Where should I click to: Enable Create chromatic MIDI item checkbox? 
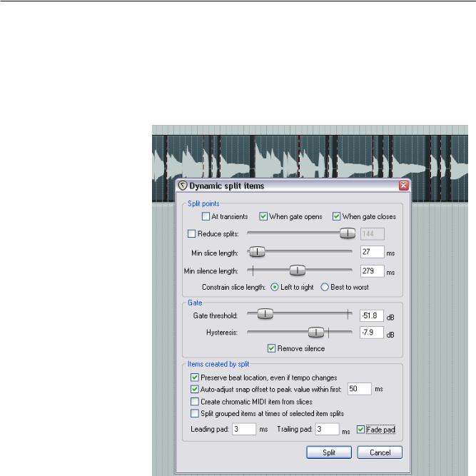[195, 402]
